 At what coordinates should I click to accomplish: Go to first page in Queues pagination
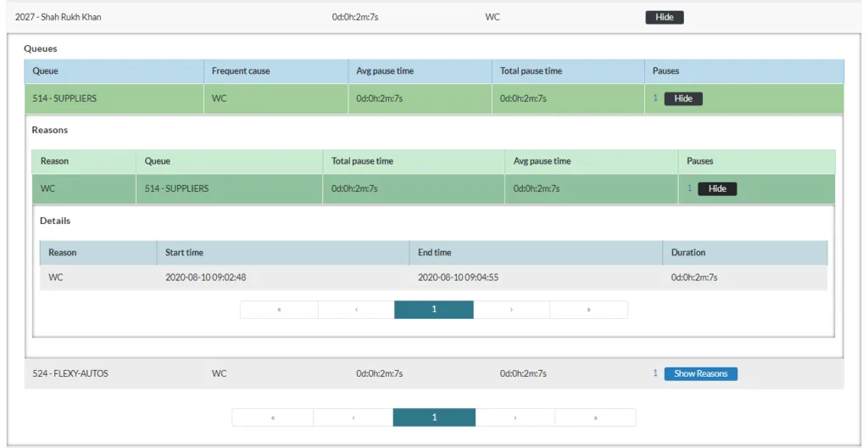273,417
